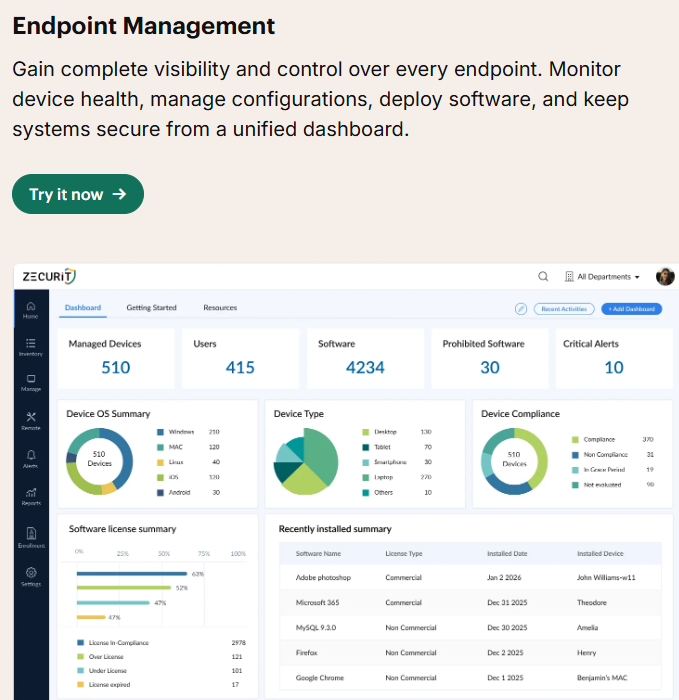
Task: Open the Remote tools sidebar icon
Action: click(x=31, y=421)
